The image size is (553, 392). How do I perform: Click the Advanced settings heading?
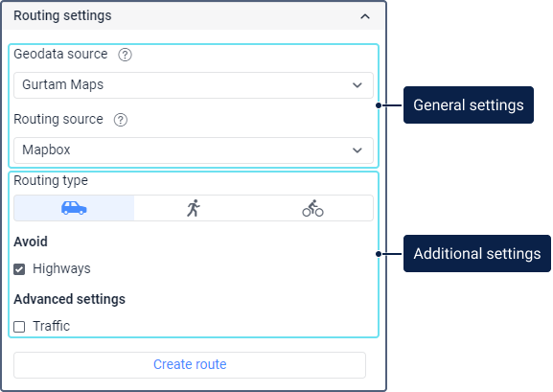[69, 299]
